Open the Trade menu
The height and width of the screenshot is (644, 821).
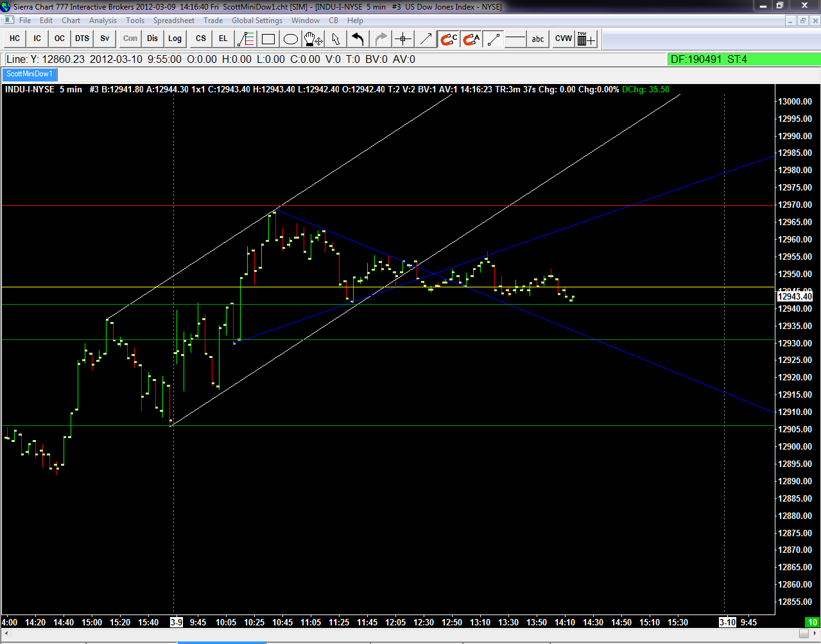(x=213, y=21)
